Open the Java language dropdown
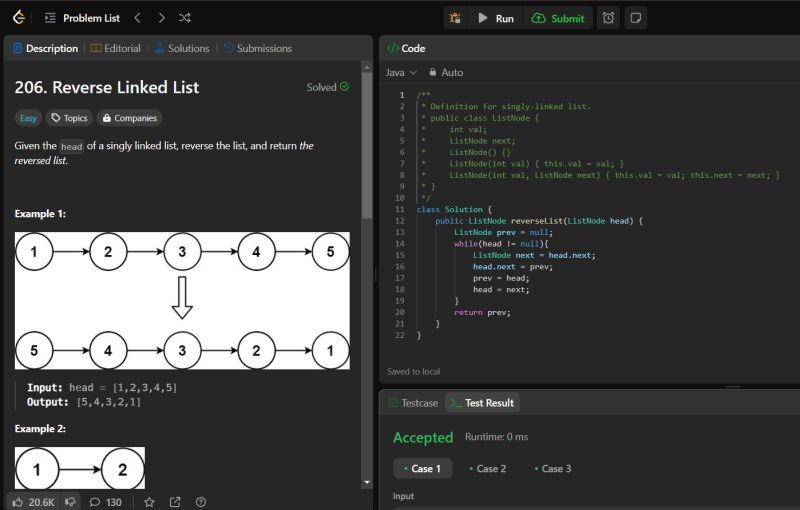 pyautogui.click(x=401, y=72)
